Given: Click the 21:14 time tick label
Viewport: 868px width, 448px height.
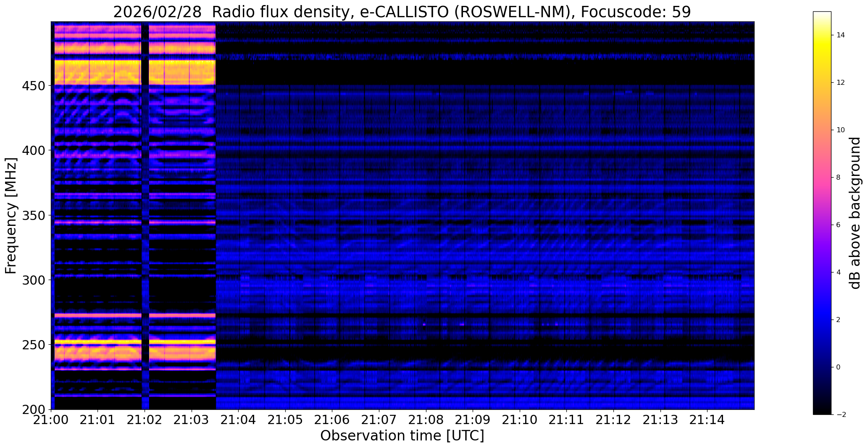Looking at the screenshot, I should pos(708,419).
